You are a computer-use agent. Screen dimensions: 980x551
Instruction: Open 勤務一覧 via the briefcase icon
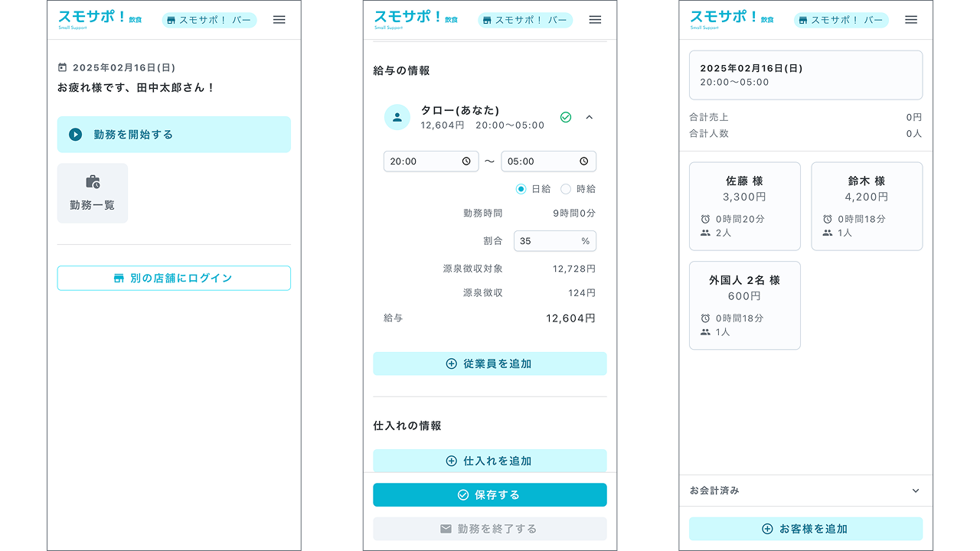93,182
